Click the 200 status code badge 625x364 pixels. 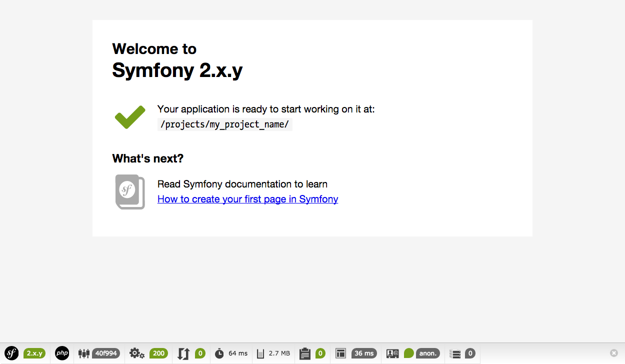158,353
